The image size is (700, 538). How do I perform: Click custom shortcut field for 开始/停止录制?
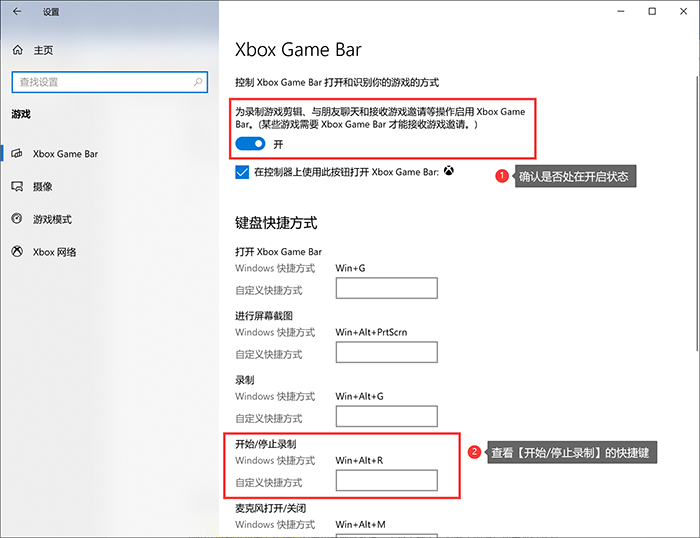point(387,480)
